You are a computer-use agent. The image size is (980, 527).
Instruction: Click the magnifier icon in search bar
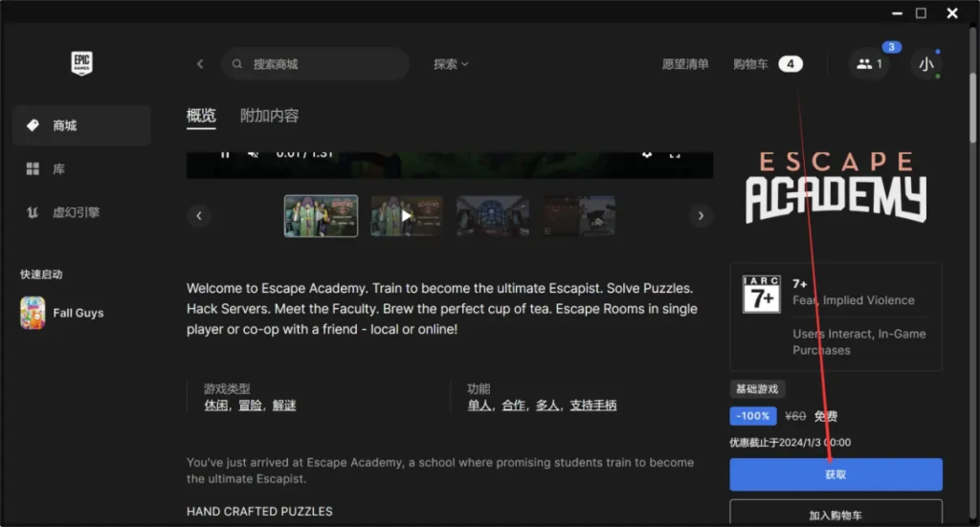point(237,64)
